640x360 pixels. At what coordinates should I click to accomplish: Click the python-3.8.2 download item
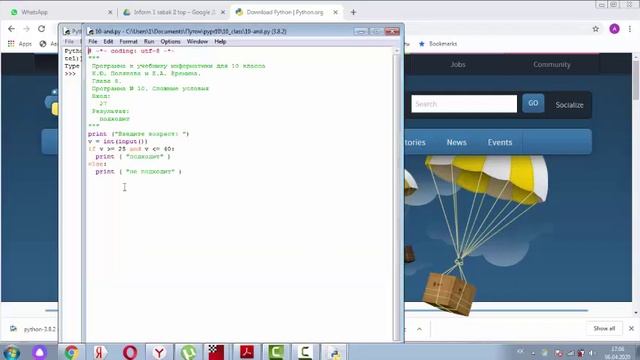tap(33, 329)
